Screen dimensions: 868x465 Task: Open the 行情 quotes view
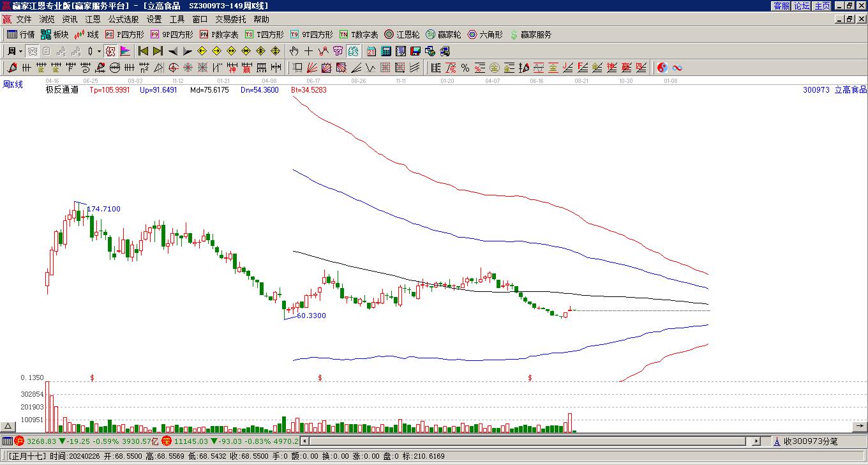coord(21,34)
